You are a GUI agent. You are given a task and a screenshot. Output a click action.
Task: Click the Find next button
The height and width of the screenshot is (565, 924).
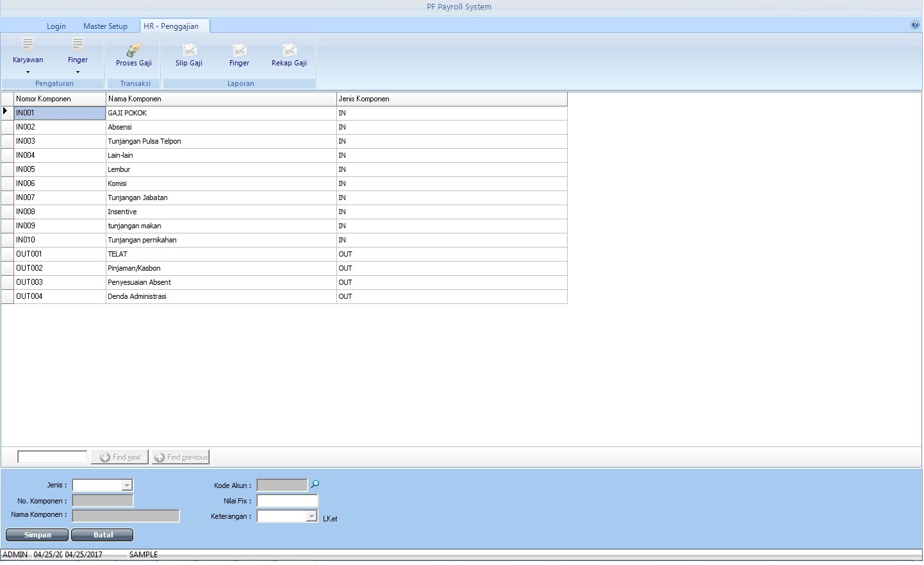[120, 457]
